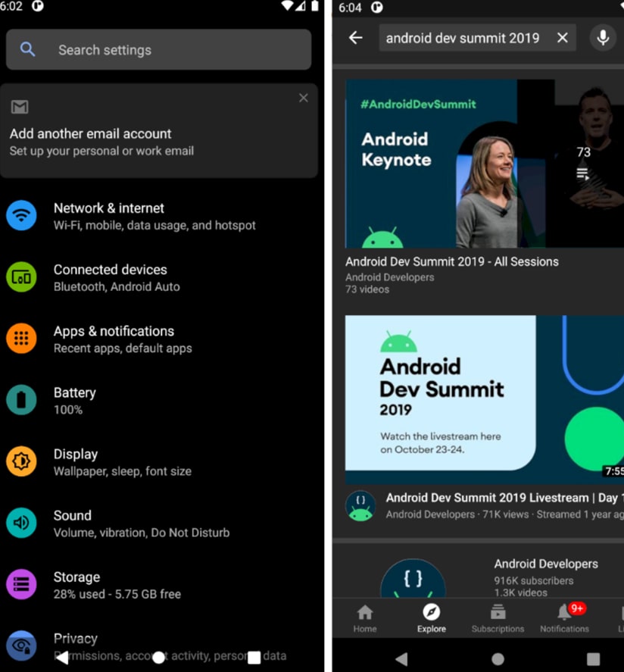
Task: Tap the Apps & notifications orange icon
Action: pyautogui.click(x=21, y=338)
